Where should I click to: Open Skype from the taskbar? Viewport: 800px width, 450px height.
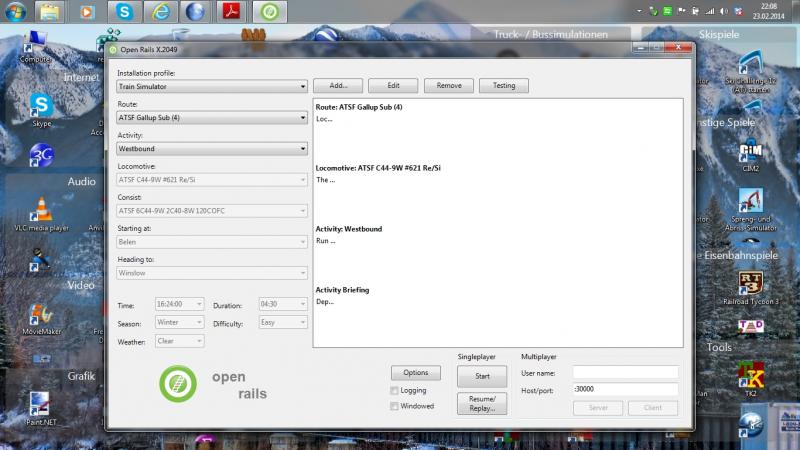[124, 11]
